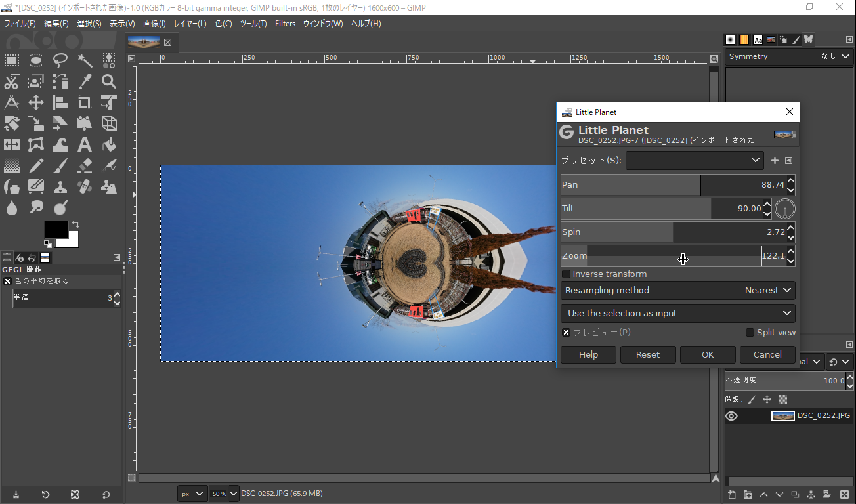
Task: Open the Filters menu
Action: click(285, 24)
